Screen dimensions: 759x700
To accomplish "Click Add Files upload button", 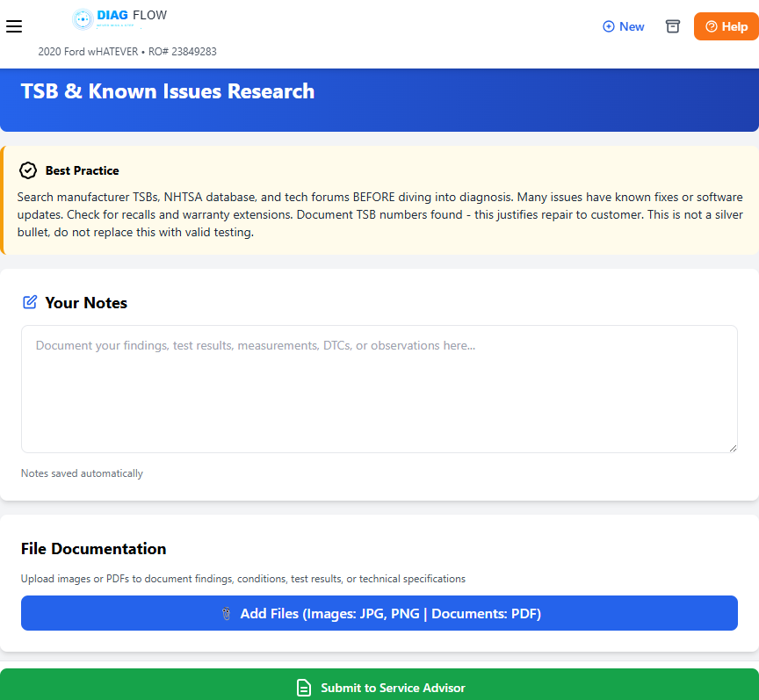I will point(379,613).
